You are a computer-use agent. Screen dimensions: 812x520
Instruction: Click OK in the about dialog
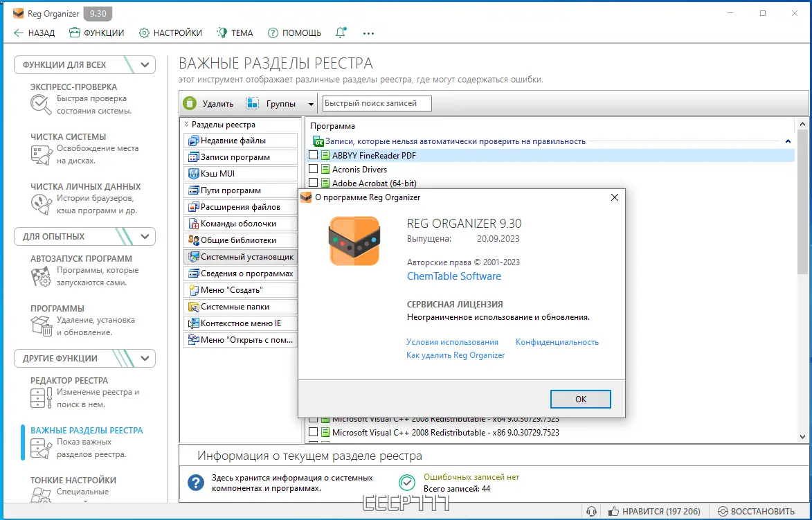(580, 399)
